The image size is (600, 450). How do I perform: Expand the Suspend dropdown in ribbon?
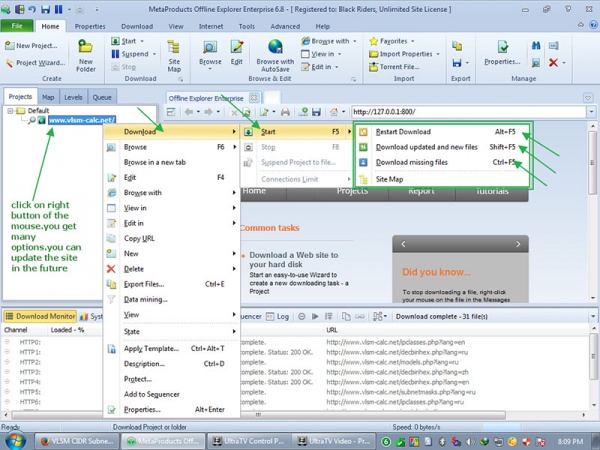tap(138, 54)
